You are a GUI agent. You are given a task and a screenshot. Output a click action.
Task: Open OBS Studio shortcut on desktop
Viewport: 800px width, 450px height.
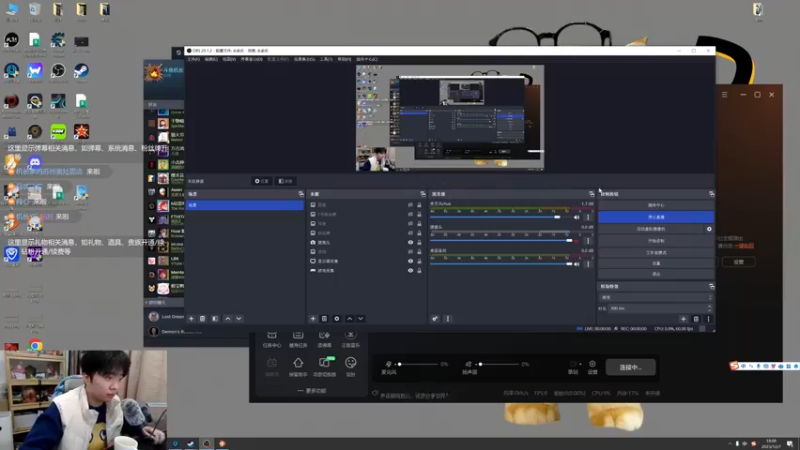pyautogui.click(x=58, y=71)
